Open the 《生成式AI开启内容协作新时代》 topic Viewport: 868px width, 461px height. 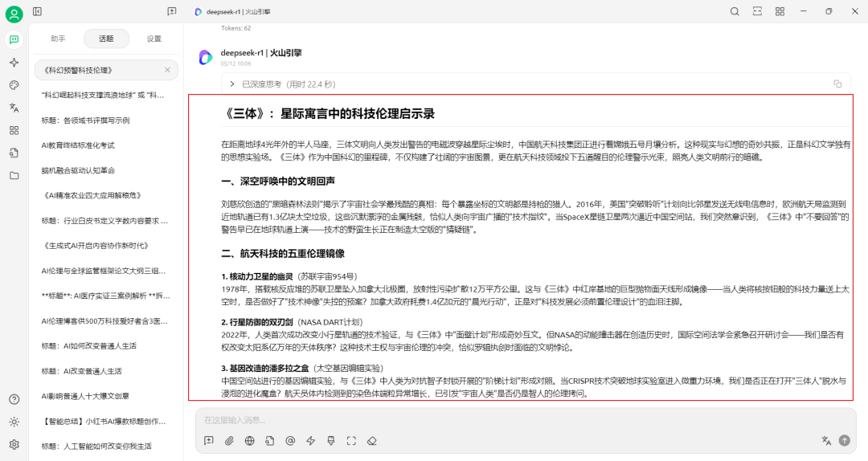[106, 246]
